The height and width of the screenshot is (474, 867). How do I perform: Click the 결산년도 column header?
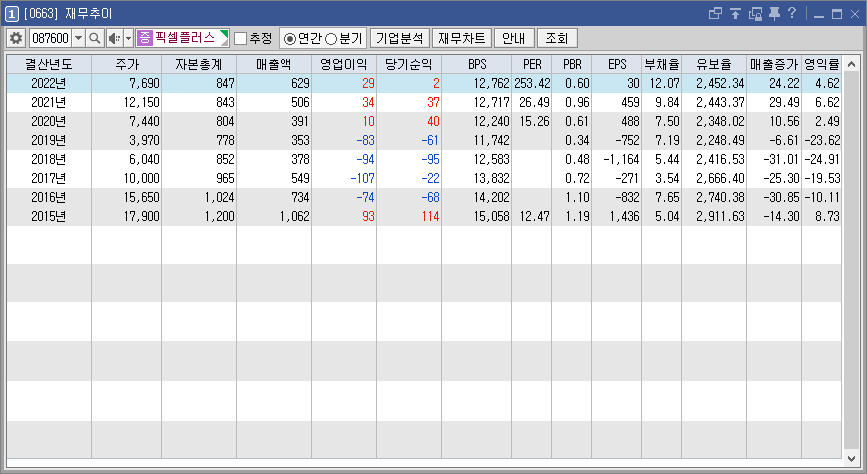49,64
